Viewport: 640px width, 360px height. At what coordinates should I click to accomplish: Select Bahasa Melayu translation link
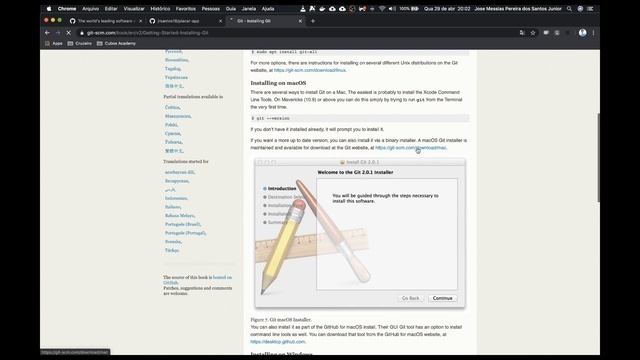click(x=180, y=216)
